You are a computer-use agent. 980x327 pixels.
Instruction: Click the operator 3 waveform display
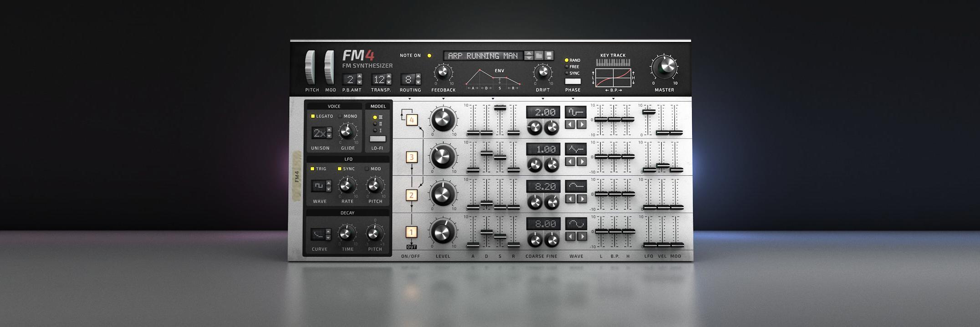[x=576, y=149]
